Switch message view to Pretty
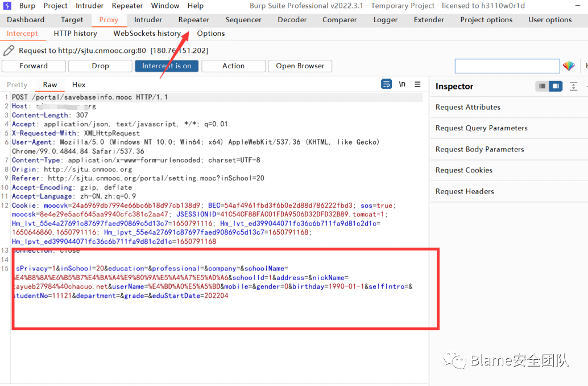This screenshot has width=588, height=386. click(17, 84)
